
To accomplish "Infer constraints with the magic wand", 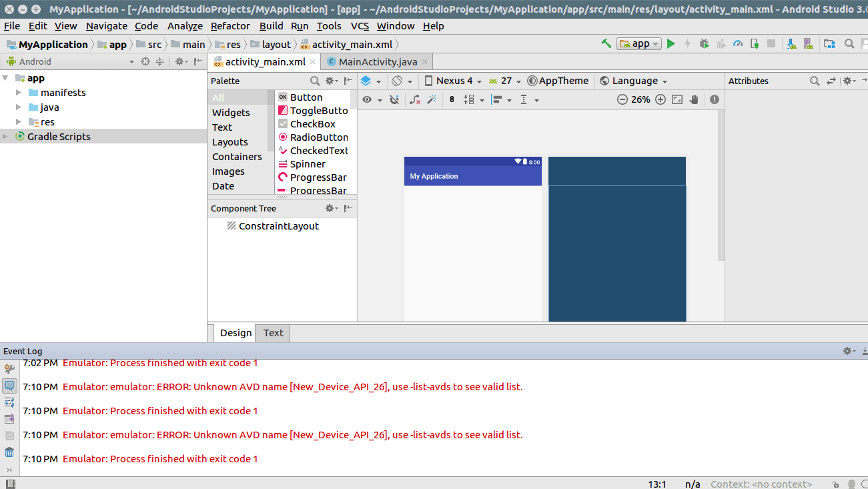I will coord(432,99).
